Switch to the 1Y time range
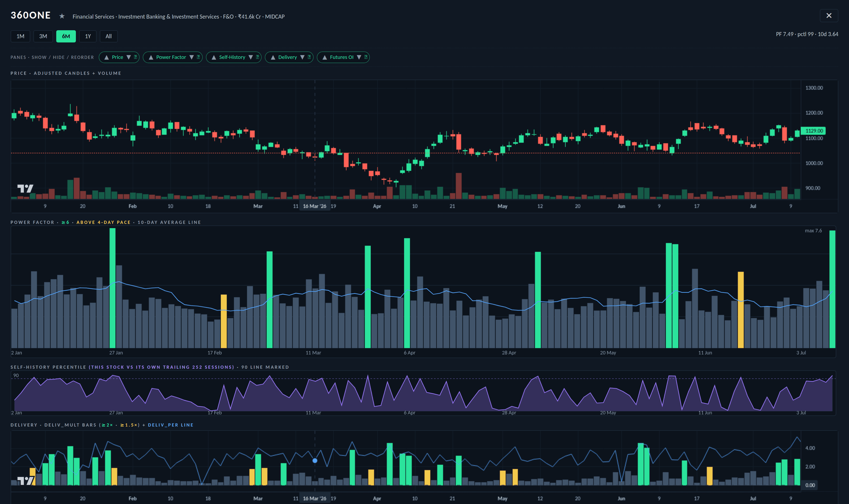849x504 pixels. pos(88,36)
